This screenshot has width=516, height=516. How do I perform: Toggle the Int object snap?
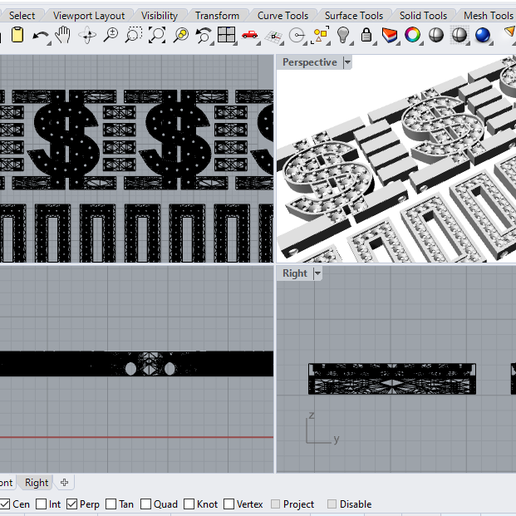pos(41,504)
